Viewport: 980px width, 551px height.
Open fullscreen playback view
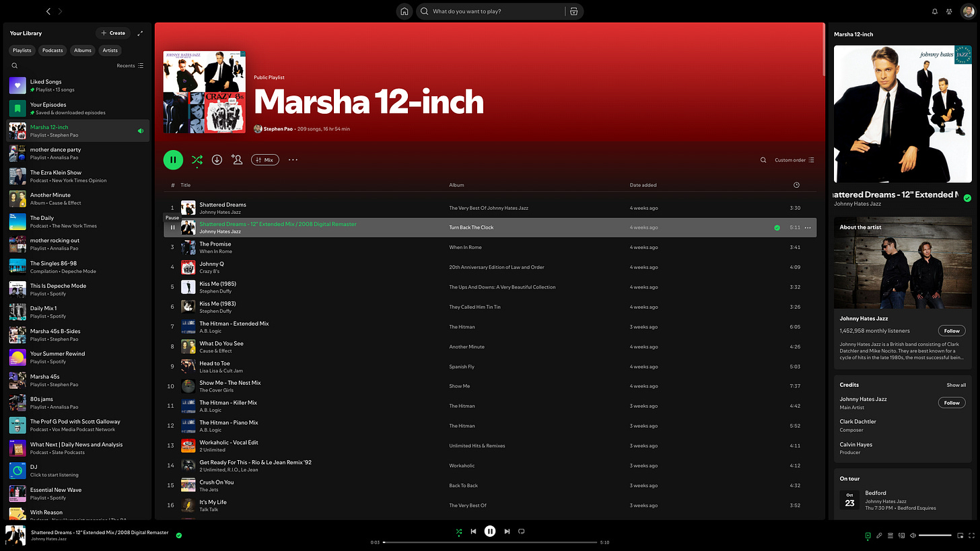coord(970,536)
